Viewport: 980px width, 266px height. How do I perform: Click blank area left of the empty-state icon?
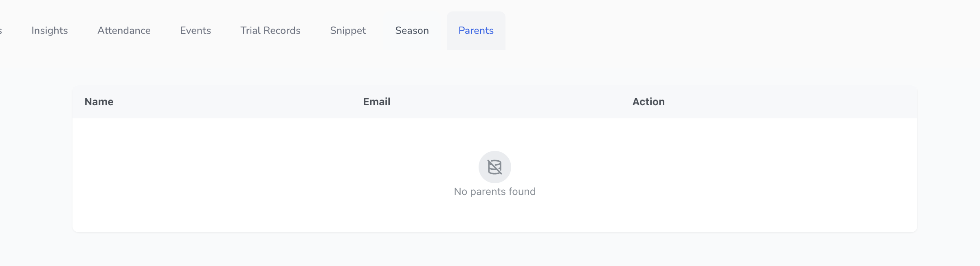[285, 175]
